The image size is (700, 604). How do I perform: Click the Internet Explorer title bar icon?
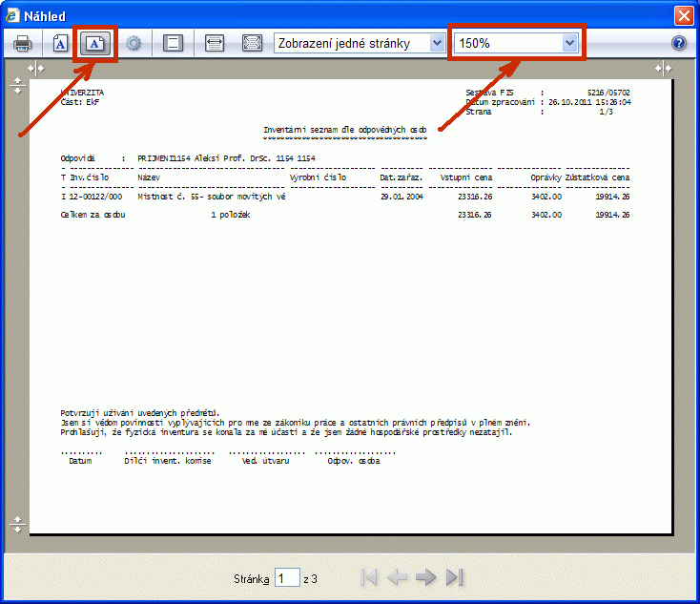(x=13, y=15)
